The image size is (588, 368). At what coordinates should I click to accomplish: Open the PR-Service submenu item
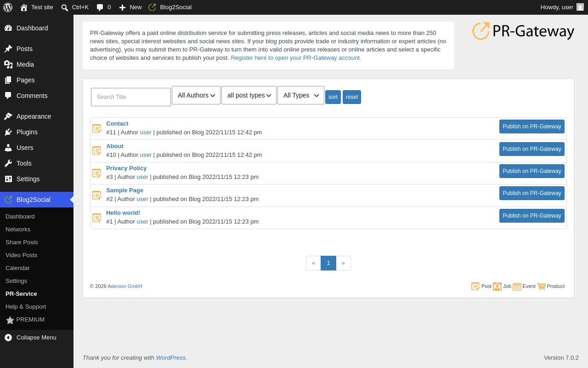[x=21, y=294]
